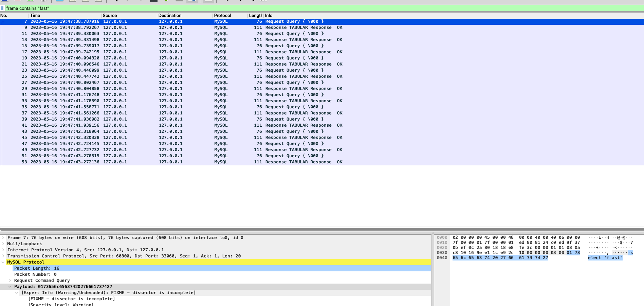Collapse the Expert Info Warning/Undecoded node
The height and width of the screenshot is (306, 644).
tap(17, 293)
